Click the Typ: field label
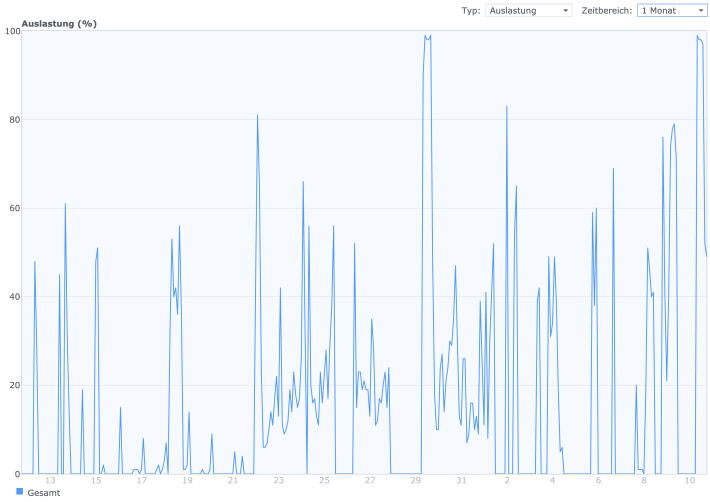710x502 pixels. (471, 10)
